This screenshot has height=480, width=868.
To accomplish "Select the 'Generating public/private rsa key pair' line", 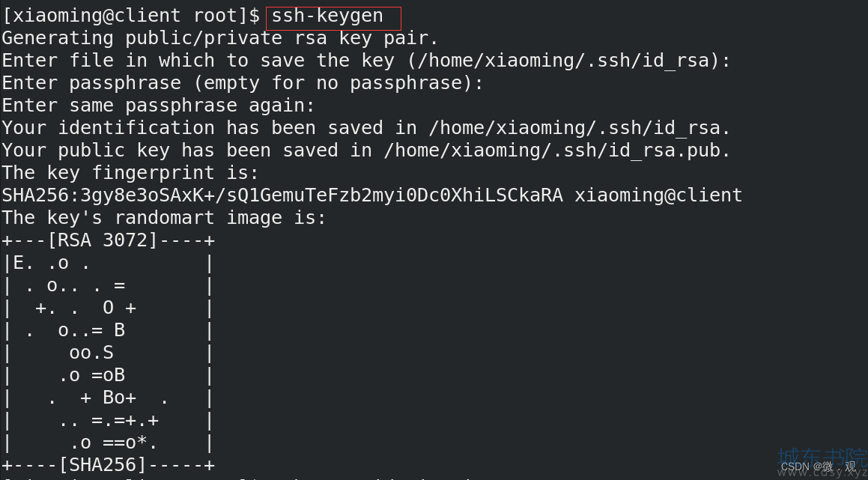I will pos(219,38).
